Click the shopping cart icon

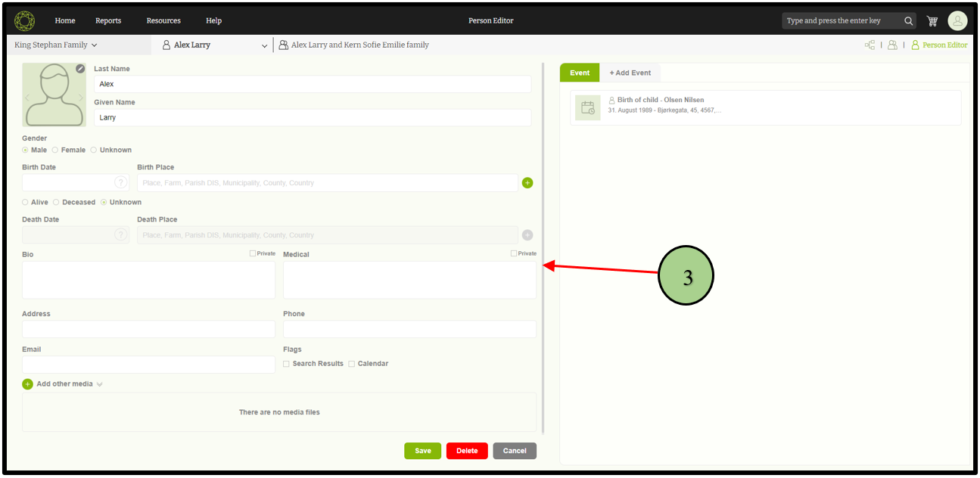coord(932,21)
